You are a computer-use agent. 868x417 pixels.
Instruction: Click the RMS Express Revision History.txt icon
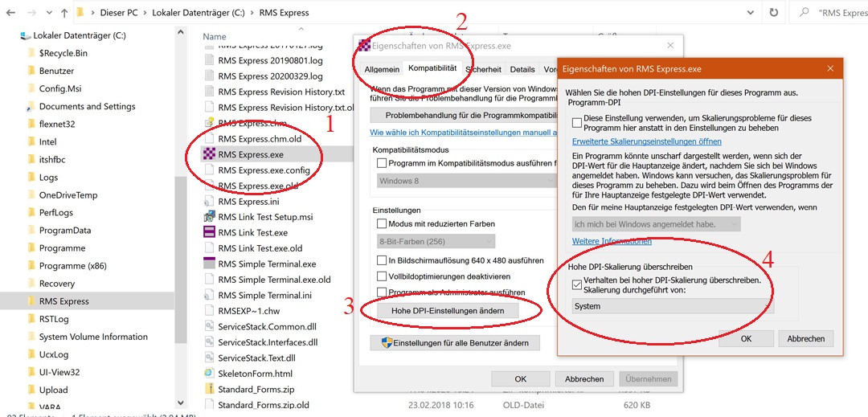[209, 92]
